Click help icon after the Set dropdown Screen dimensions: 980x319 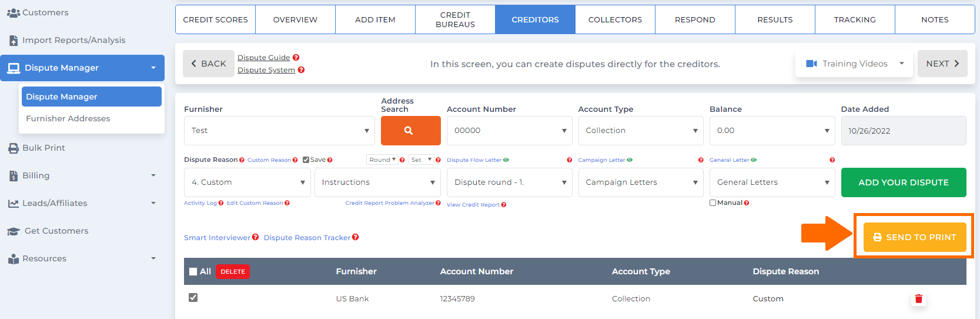pos(438,160)
